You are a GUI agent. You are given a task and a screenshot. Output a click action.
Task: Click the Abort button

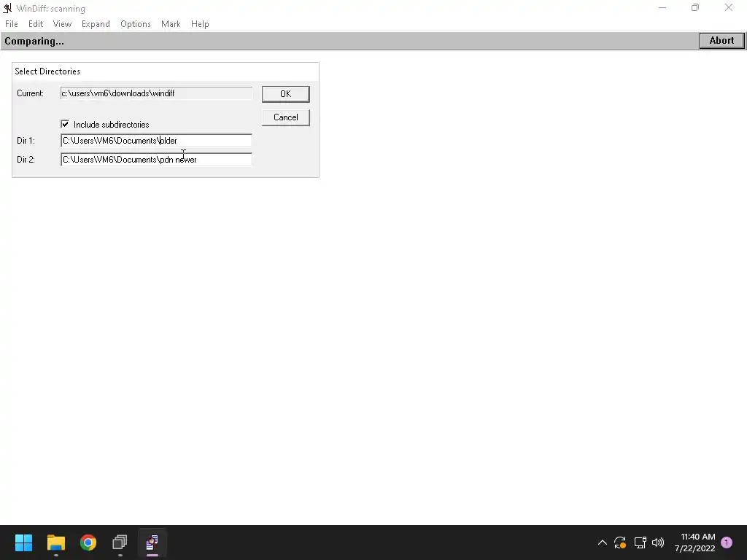721,41
